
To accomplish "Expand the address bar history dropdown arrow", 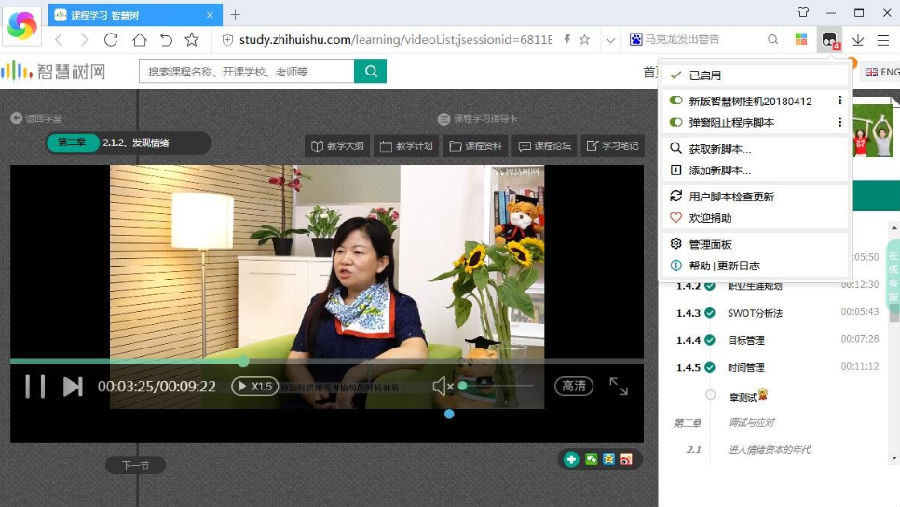I will (x=609, y=40).
